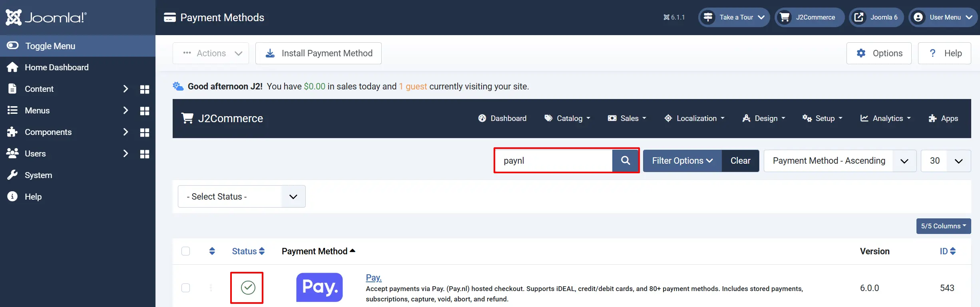Open the Take a Tour dropdown
Viewport: 980px width, 307px height.
(x=734, y=17)
